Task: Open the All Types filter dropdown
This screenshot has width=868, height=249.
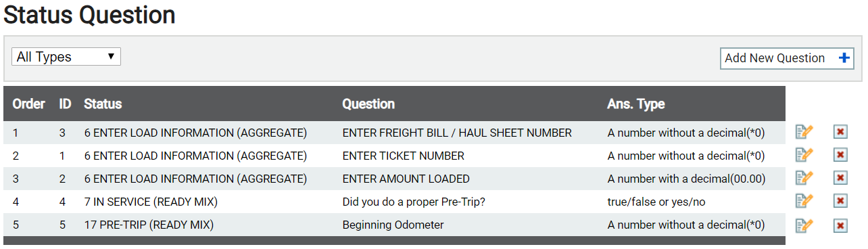Action: [66, 57]
